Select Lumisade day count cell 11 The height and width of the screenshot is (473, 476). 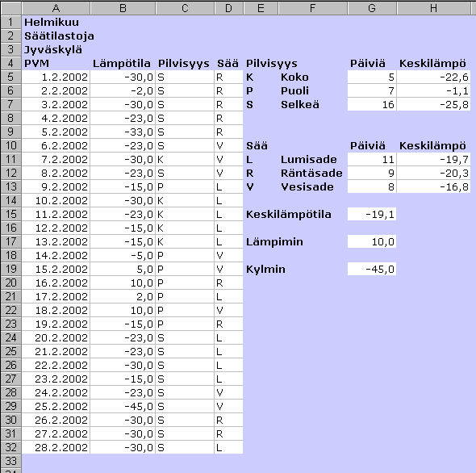pos(372,160)
